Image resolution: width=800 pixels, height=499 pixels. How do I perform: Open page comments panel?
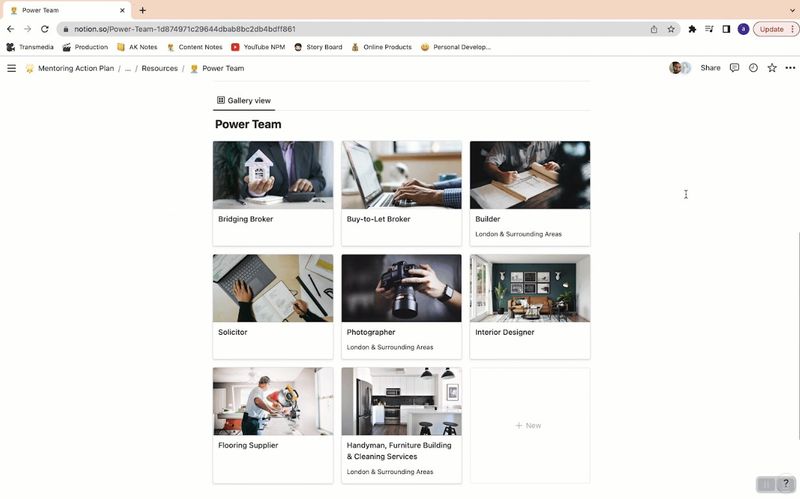(x=734, y=68)
